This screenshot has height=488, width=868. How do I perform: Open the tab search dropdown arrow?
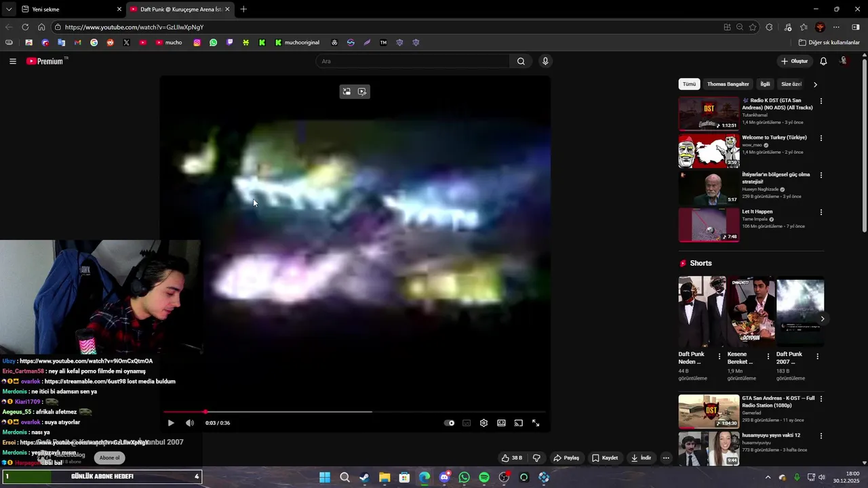[9, 9]
